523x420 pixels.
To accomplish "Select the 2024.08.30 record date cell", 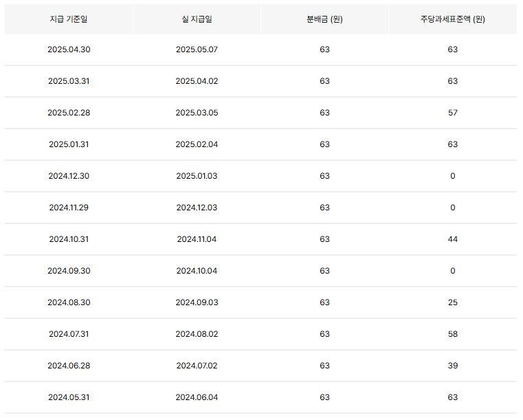I will coord(69,302).
